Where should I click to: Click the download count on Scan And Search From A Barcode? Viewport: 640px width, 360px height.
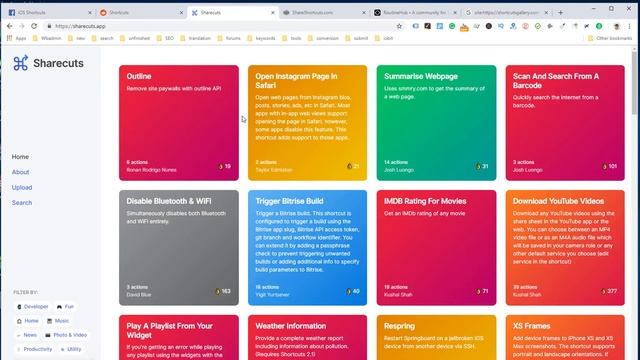pos(609,167)
